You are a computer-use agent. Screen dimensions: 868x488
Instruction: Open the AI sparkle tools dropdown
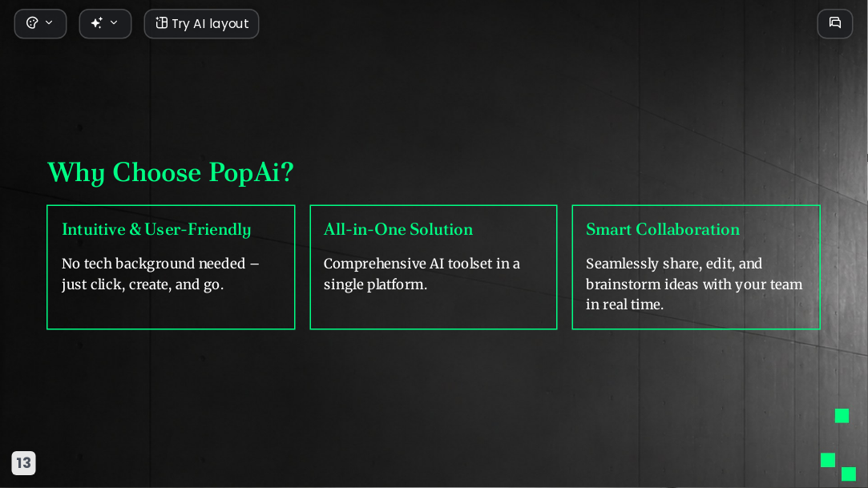click(x=105, y=24)
